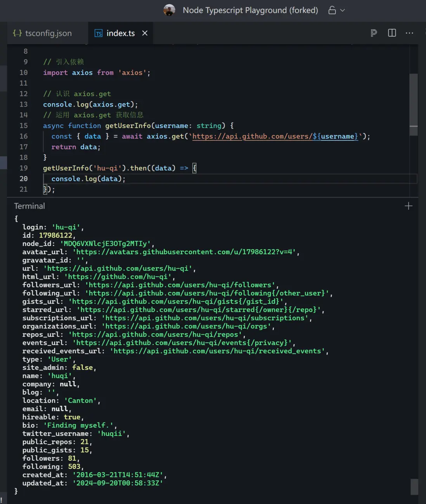
Task: Add a new terminal with plus icon
Action: point(409,206)
